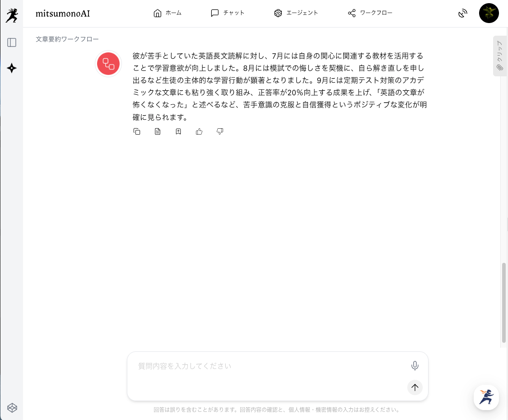Open the チャット tab
The height and width of the screenshot is (420, 508).
point(228,13)
